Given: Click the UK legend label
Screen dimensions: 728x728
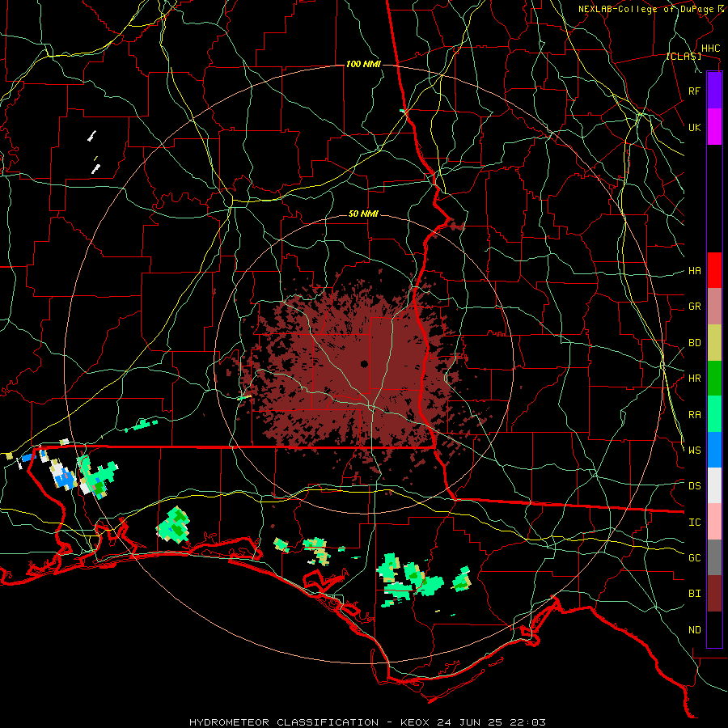Looking at the screenshot, I should click(x=694, y=127).
